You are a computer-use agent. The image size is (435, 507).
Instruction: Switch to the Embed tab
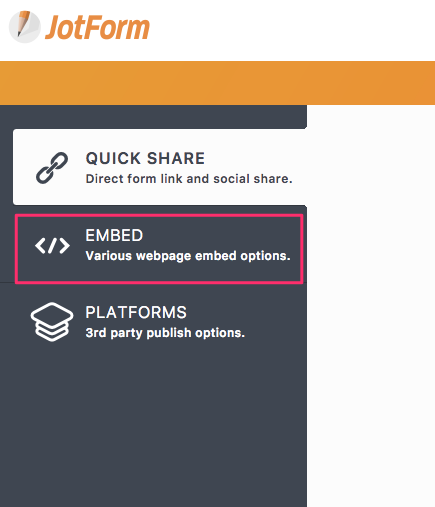[159, 249]
